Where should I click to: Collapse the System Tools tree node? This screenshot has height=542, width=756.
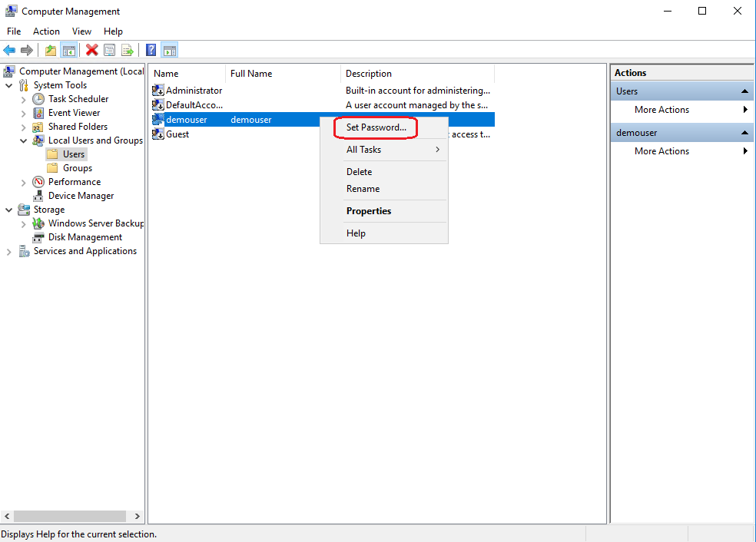coord(9,86)
